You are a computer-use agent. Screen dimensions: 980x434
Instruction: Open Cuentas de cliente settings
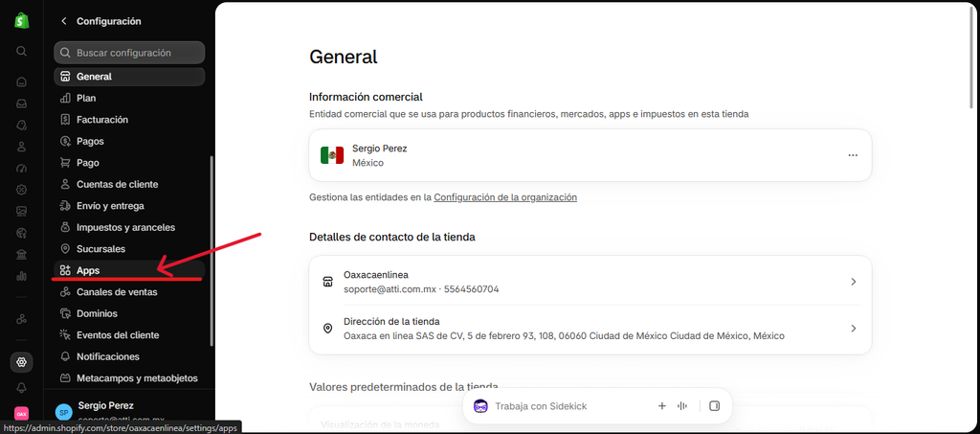tap(129, 185)
